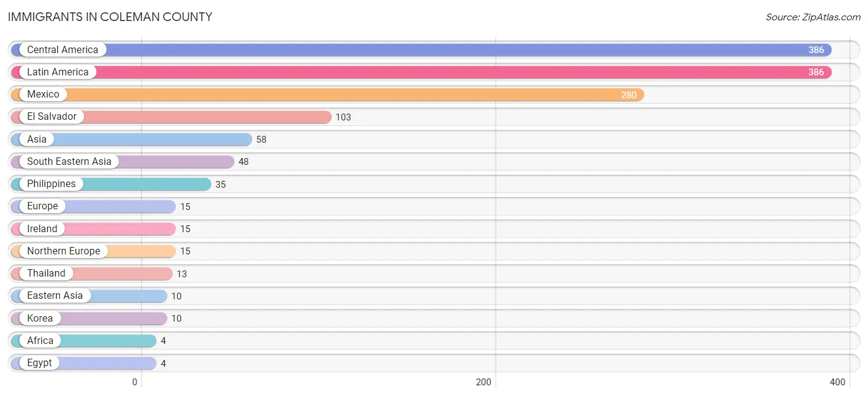Click the Central America label
The height and width of the screenshot is (397, 868).
click(62, 49)
